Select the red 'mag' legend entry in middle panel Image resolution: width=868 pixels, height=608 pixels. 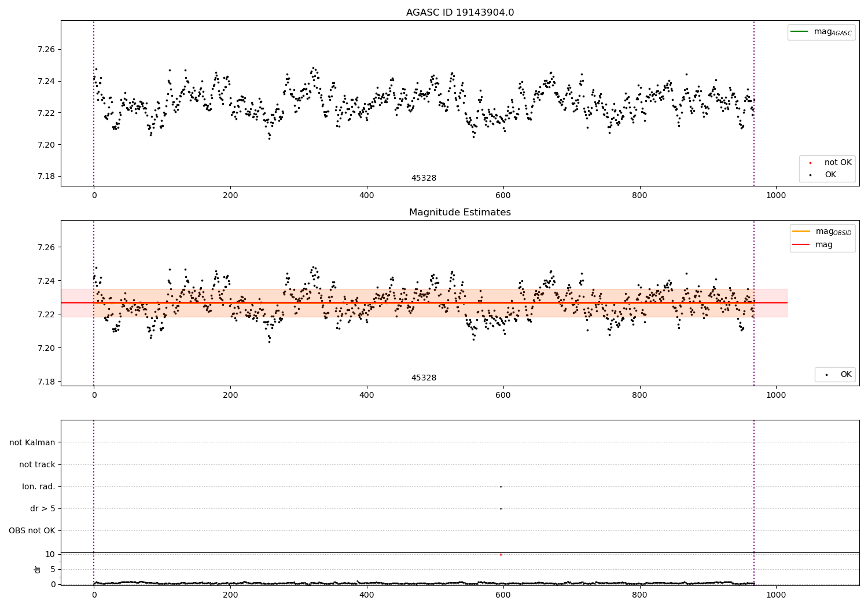812,245
